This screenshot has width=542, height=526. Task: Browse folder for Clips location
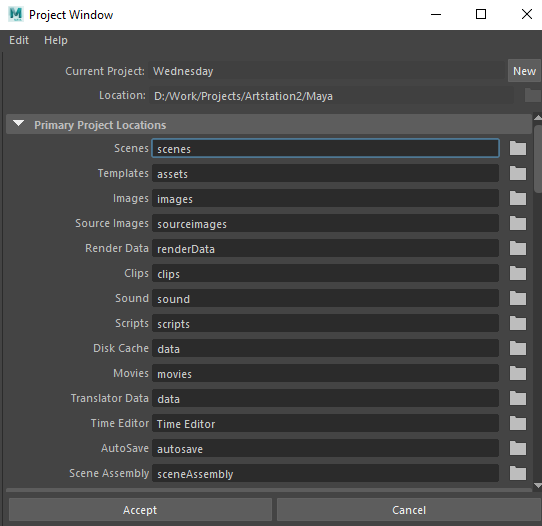[x=518, y=273]
